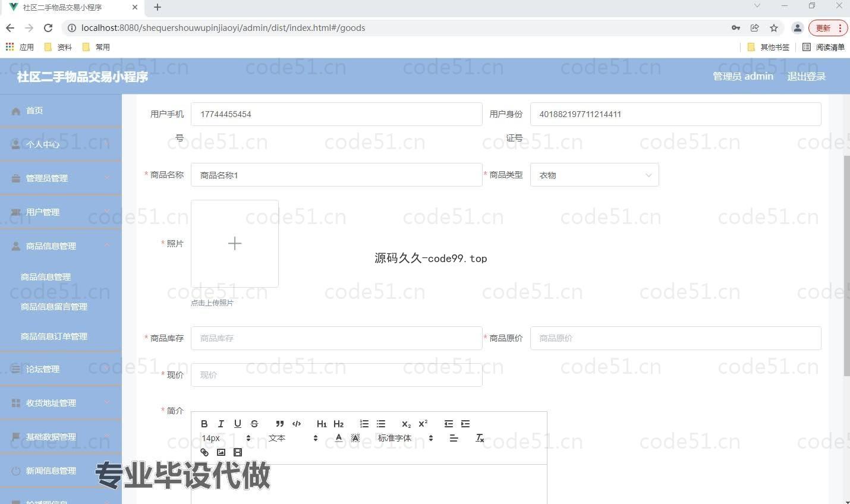Image resolution: width=850 pixels, height=504 pixels.
Task: Click the 用户身份证号 input field
Action: [676, 114]
